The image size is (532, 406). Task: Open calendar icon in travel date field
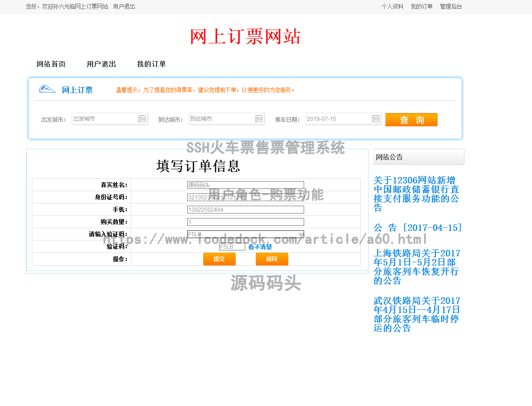376,119
